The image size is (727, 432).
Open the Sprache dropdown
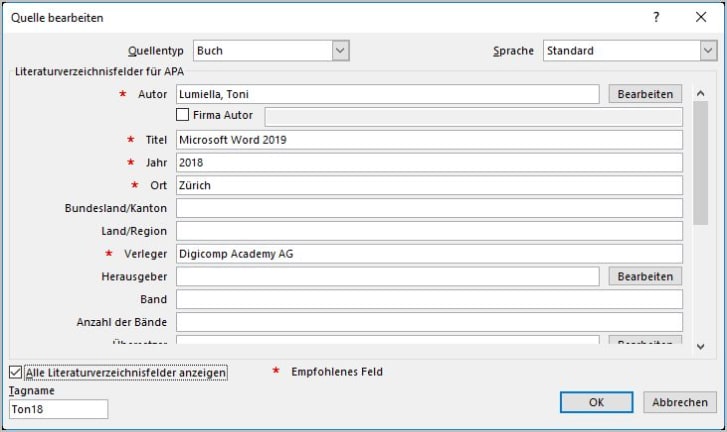708,51
